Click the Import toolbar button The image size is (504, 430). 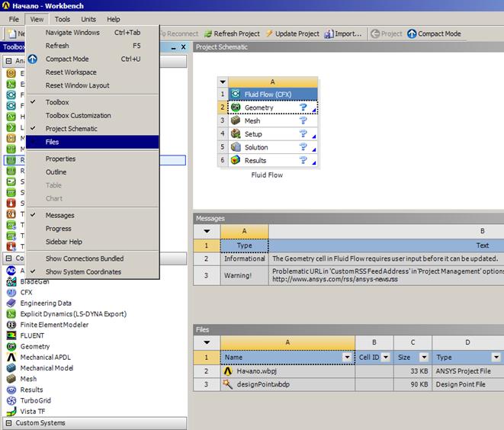tap(342, 34)
